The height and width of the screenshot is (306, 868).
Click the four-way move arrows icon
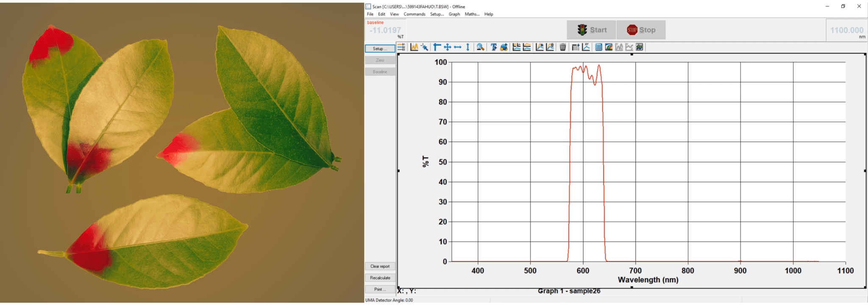point(447,47)
